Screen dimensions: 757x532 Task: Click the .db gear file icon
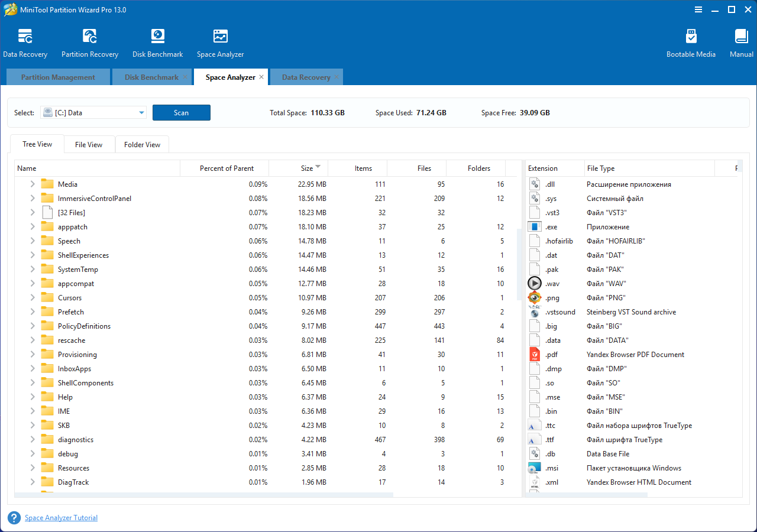(x=535, y=454)
